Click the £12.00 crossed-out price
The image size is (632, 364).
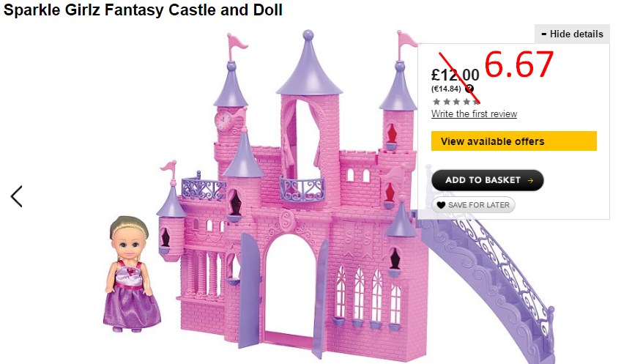tap(456, 75)
